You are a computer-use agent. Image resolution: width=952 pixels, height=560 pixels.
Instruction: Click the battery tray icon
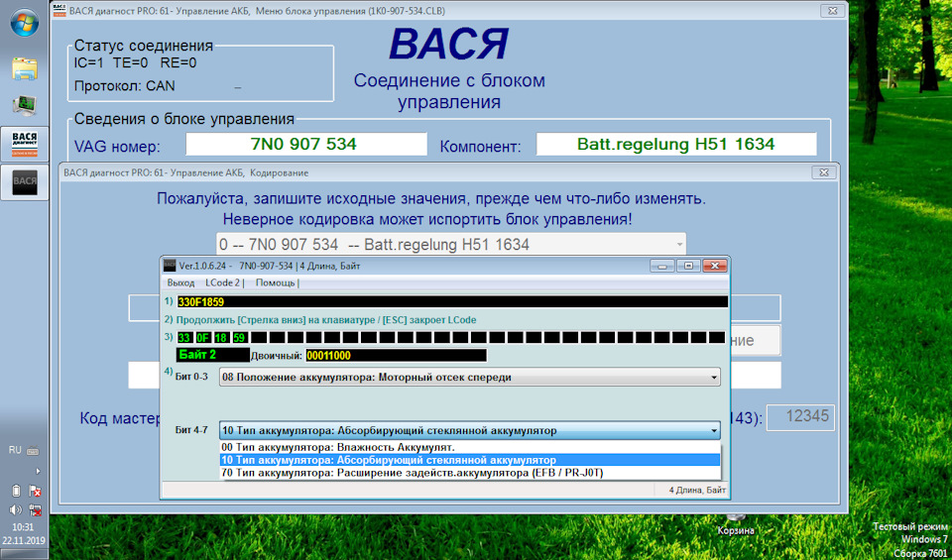pyautogui.click(x=17, y=491)
